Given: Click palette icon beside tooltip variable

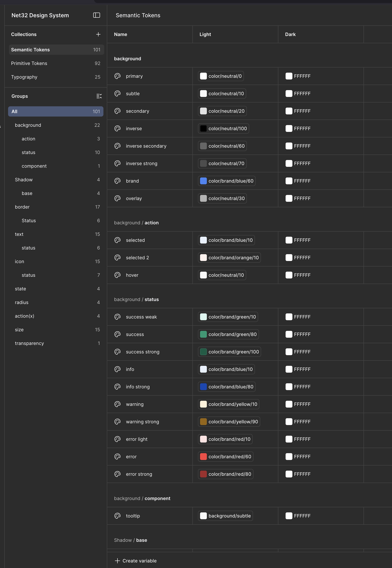Looking at the screenshot, I should click(x=117, y=516).
